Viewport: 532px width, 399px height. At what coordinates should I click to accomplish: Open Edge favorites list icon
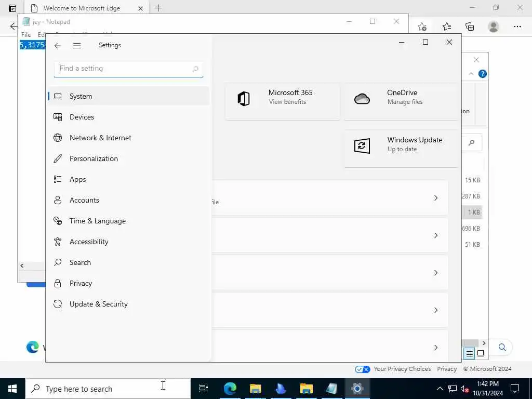pos(447,26)
